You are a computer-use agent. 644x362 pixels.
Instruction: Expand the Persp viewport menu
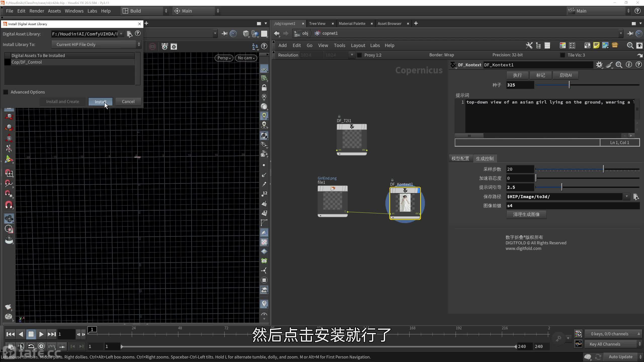point(224,58)
